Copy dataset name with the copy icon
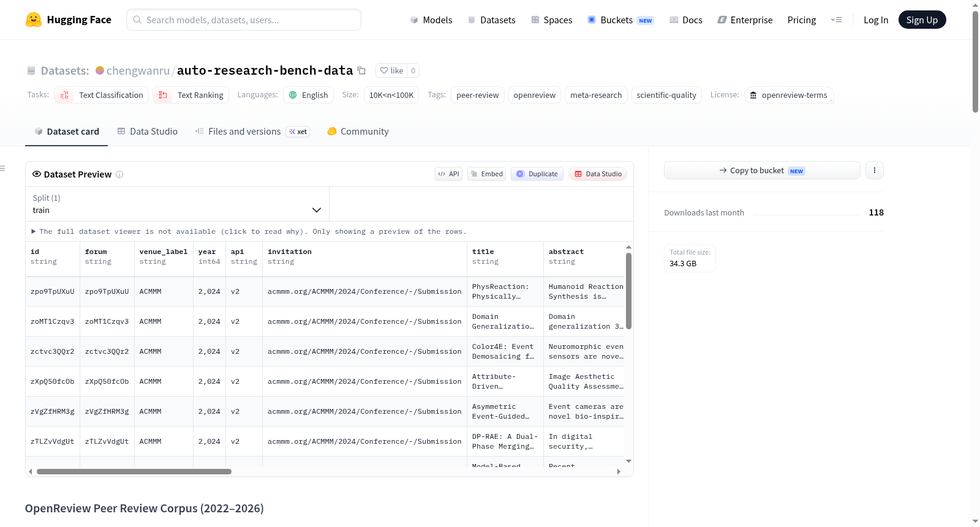The image size is (980, 527). click(361, 70)
